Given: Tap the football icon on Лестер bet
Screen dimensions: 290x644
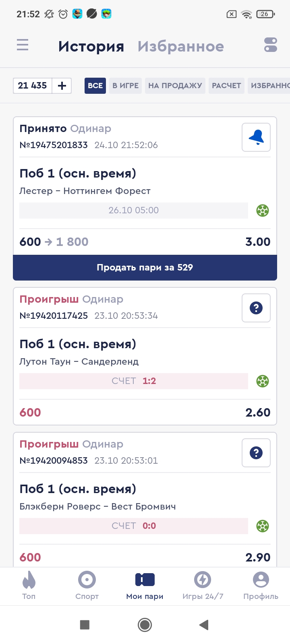Looking at the screenshot, I should 263,211.
